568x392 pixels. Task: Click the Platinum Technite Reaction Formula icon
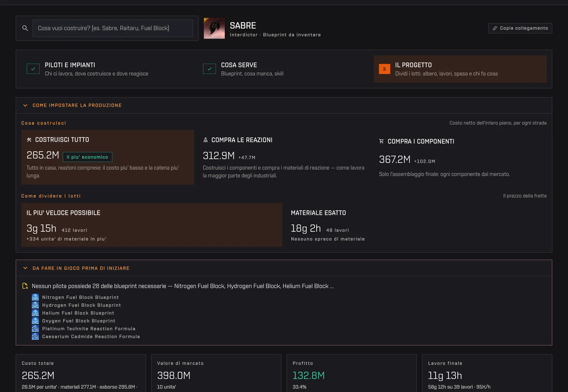click(x=35, y=328)
